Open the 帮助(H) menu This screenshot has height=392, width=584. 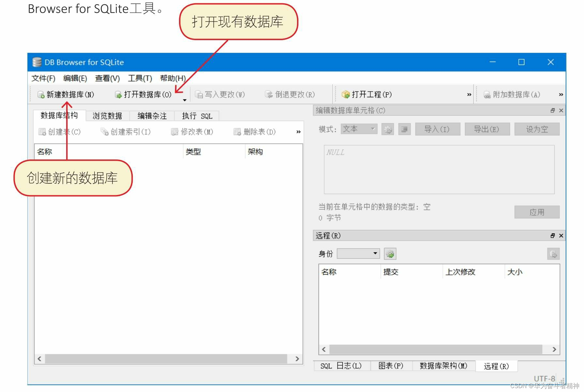tap(173, 78)
